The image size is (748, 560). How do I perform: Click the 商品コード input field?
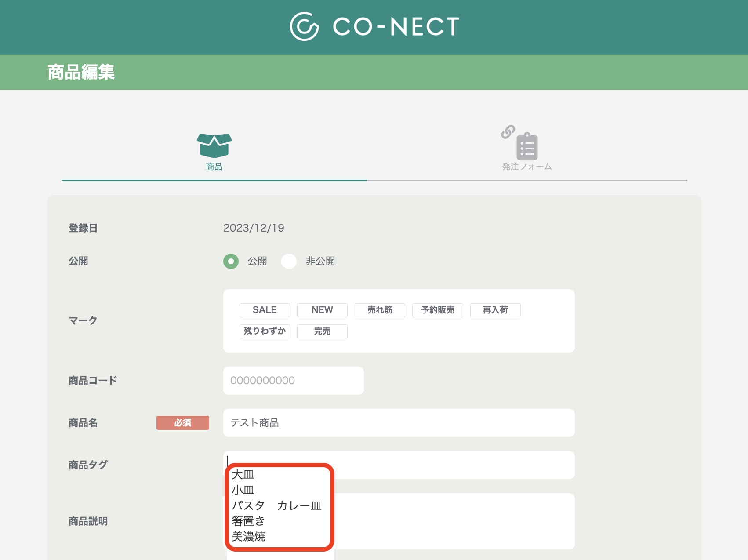(294, 381)
